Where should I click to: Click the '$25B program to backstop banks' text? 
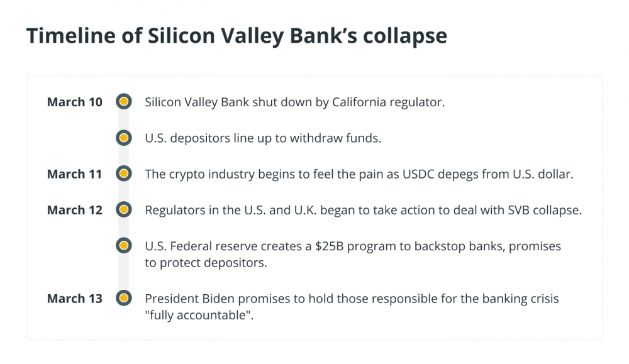pyautogui.click(x=409, y=246)
